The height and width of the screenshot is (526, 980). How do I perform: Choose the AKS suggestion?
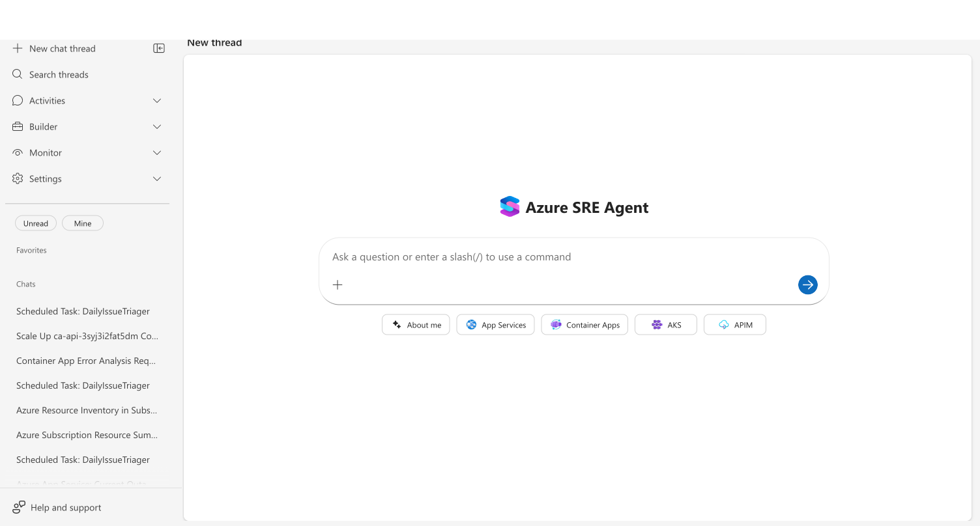pos(666,325)
